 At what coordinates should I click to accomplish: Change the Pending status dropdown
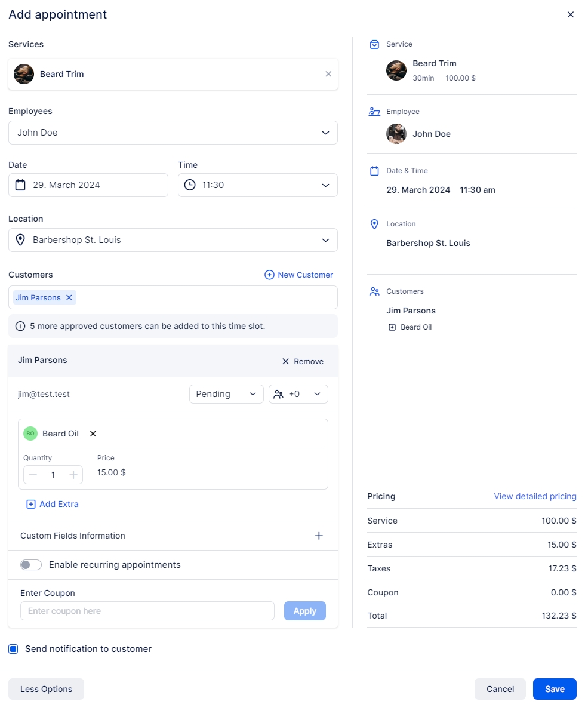pos(226,394)
